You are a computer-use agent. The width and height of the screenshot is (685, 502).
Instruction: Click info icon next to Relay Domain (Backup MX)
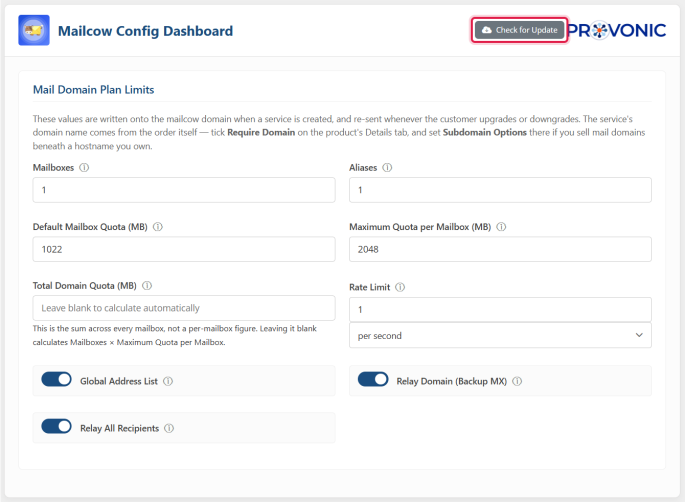point(517,381)
